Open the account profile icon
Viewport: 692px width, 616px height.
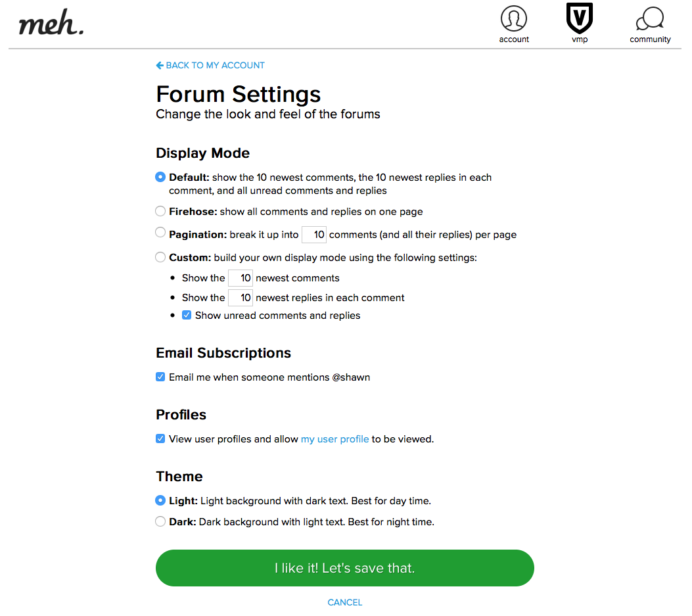[514, 19]
